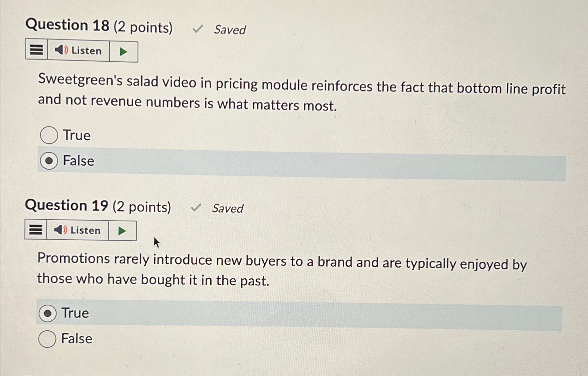Click the hamburger menu icon on Question 18 toolbar
This screenshot has height=376, width=588.
pos(36,51)
